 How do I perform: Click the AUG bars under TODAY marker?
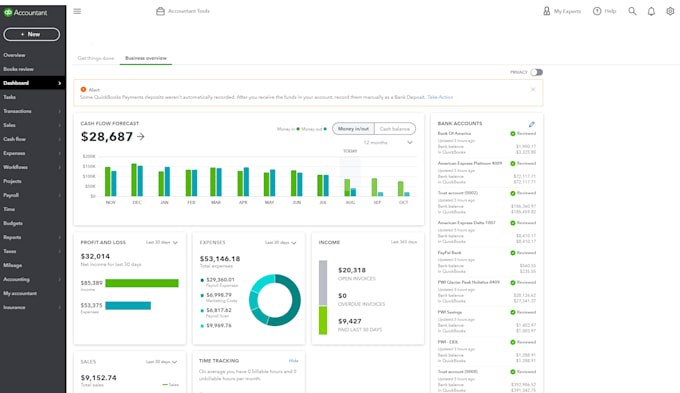350,187
